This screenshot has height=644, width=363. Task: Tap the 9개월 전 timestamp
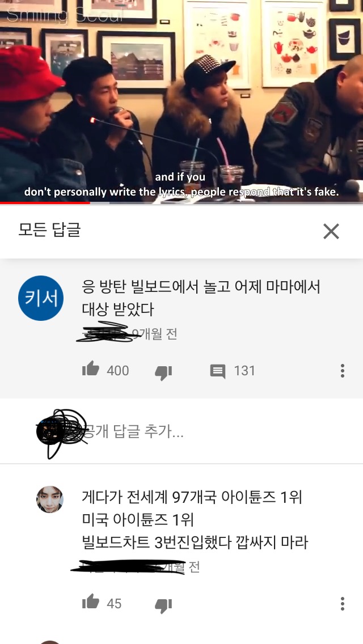point(155,334)
